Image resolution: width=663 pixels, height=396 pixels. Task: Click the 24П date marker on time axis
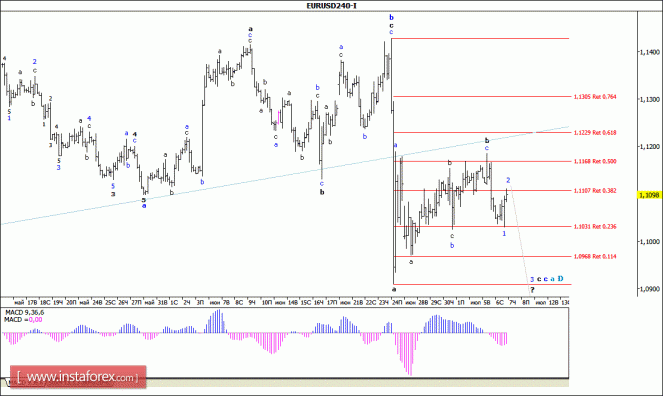397,303
